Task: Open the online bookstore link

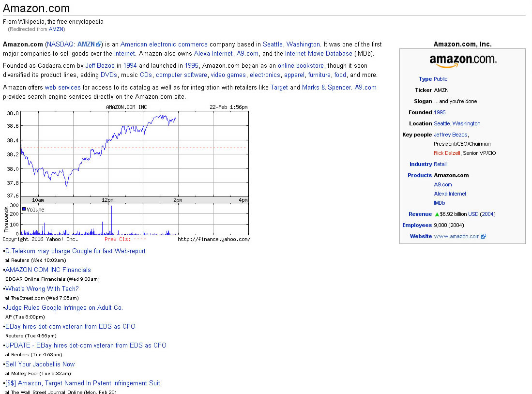Action: (x=301, y=66)
